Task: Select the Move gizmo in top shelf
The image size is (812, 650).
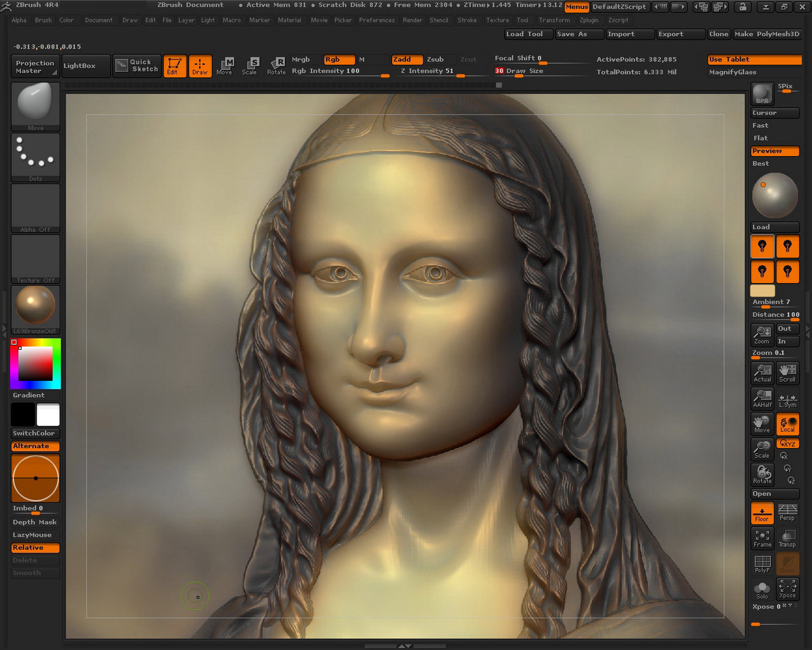Action: click(x=225, y=66)
